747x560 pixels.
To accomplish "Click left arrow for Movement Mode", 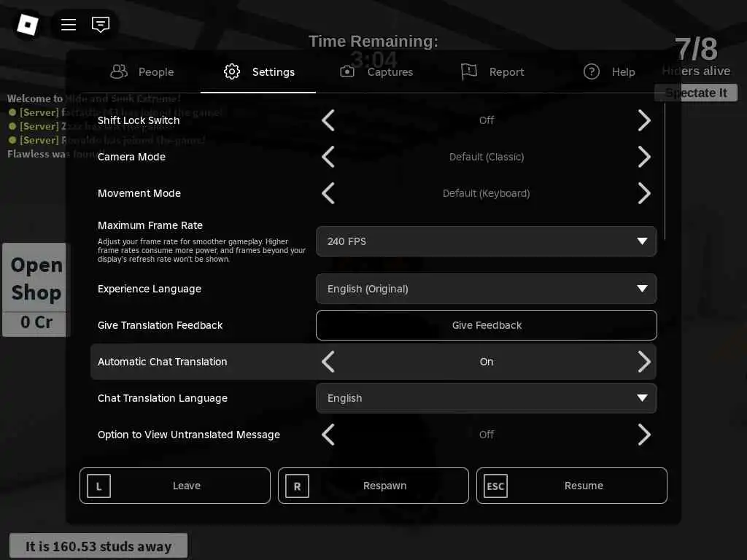I will pos(328,193).
